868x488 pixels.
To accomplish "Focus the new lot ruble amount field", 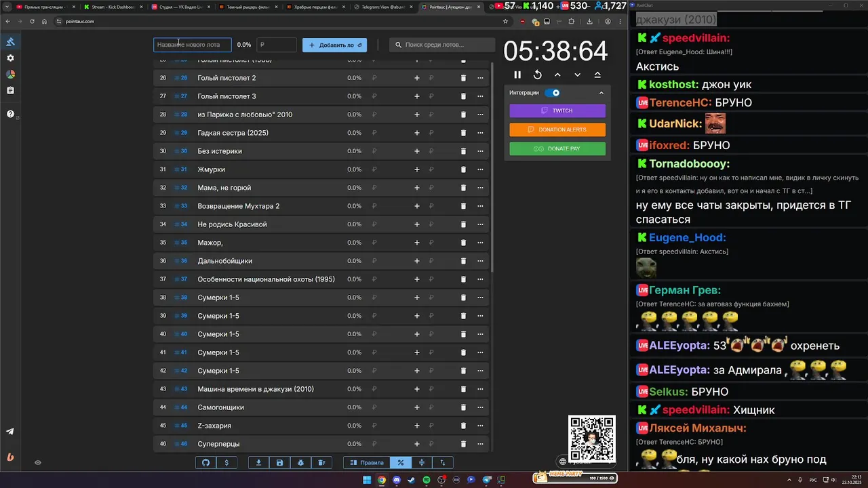I will click(x=277, y=45).
